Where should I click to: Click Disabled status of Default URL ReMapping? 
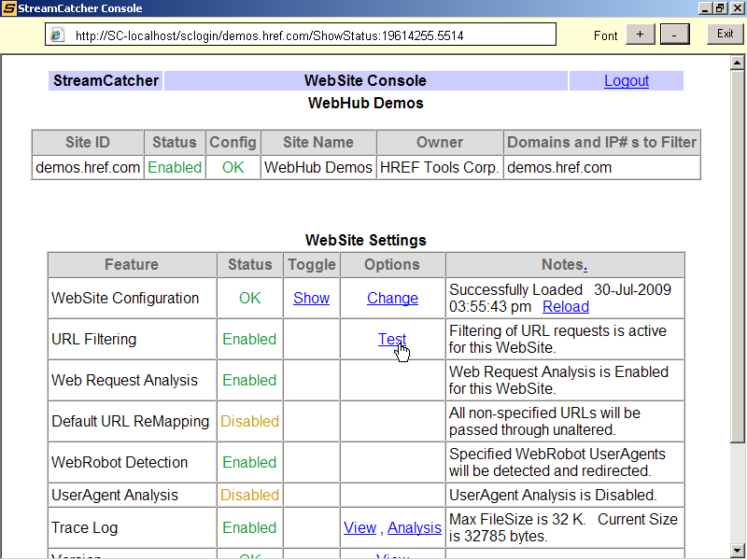click(x=249, y=421)
